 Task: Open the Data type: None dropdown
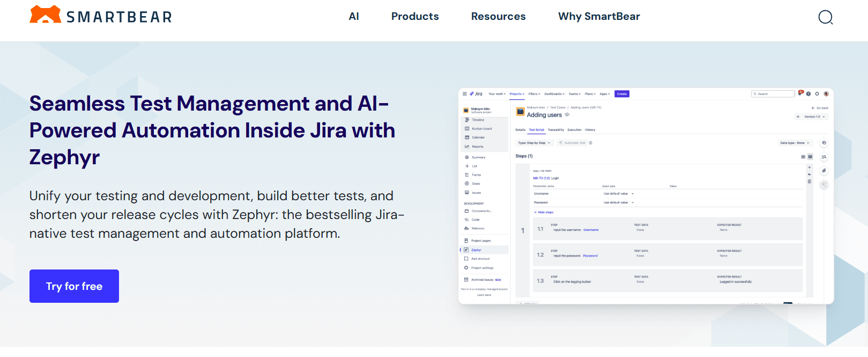[795, 143]
